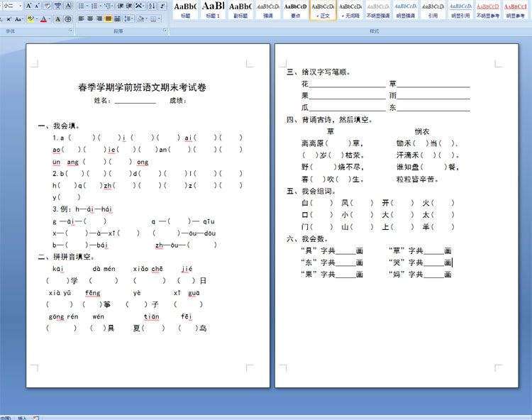The height and width of the screenshot is (420, 532).
Task: Click the Clear Formatting eraser icon
Action: pos(48,6)
